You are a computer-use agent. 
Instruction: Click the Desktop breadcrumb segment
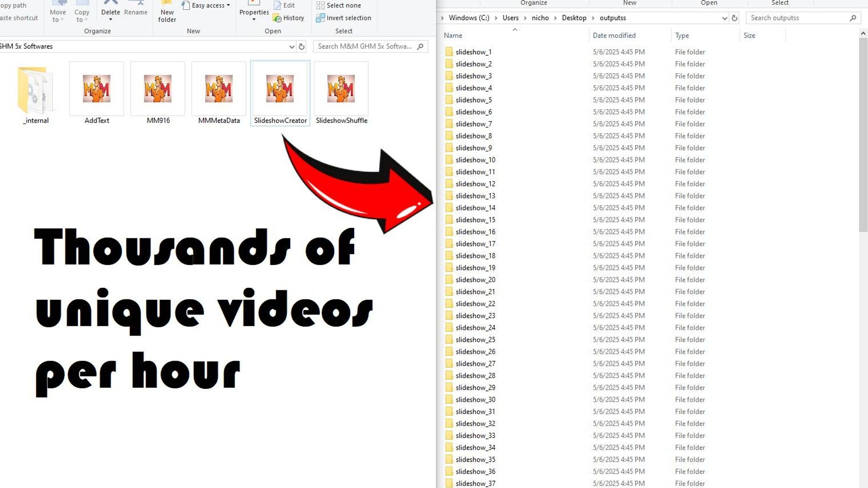click(574, 18)
